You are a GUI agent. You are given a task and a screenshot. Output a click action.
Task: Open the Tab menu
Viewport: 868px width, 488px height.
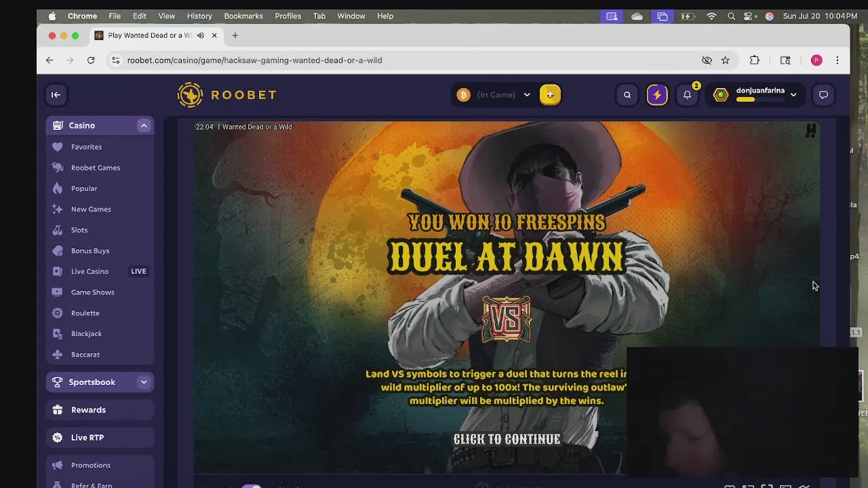[x=319, y=16]
